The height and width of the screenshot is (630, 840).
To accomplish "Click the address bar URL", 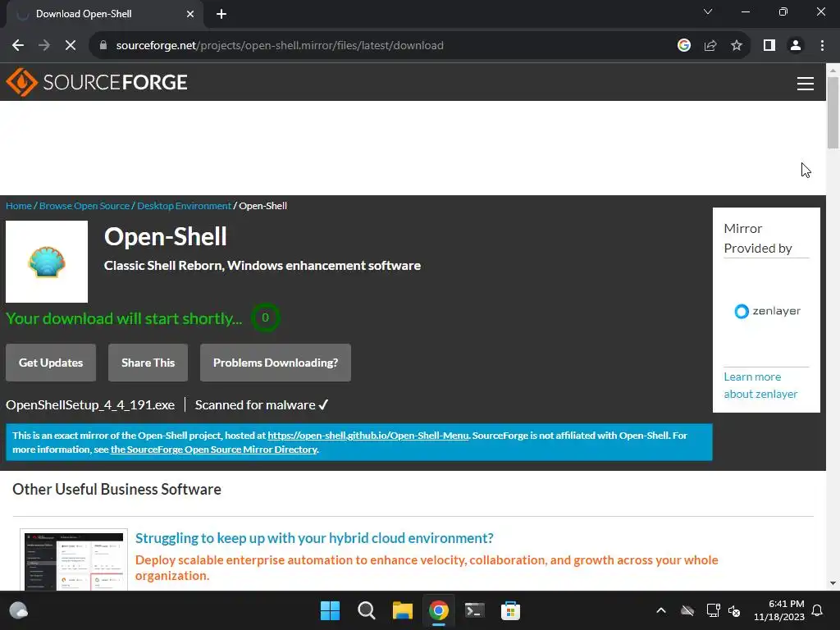I will click(x=280, y=46).
